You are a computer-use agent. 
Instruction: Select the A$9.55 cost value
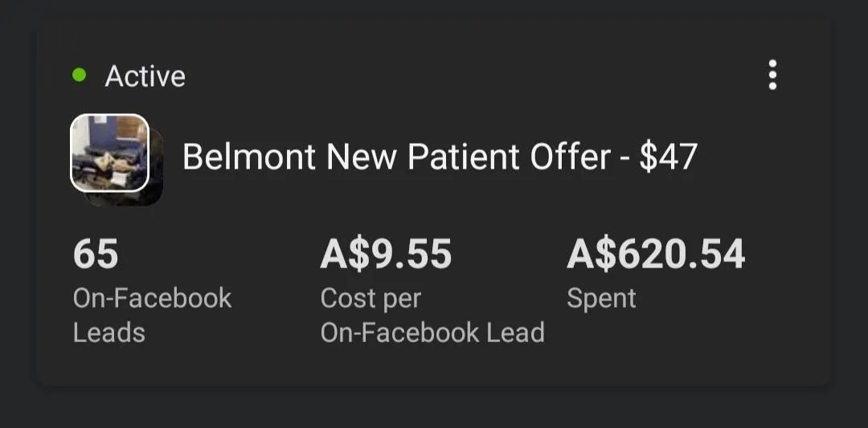(386, 255)
